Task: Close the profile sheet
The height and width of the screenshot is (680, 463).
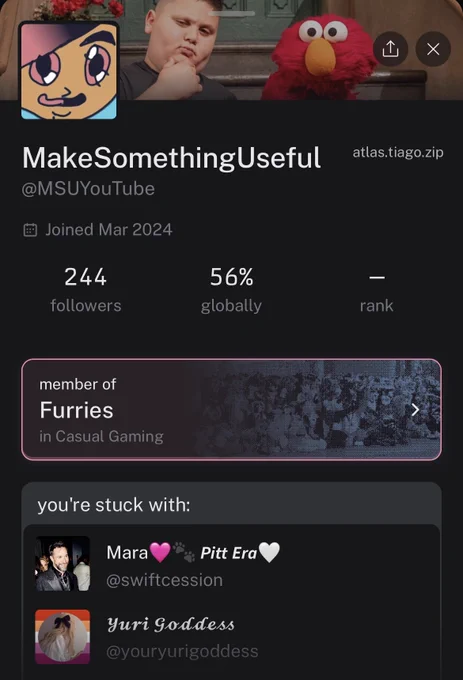Action: 433,49
